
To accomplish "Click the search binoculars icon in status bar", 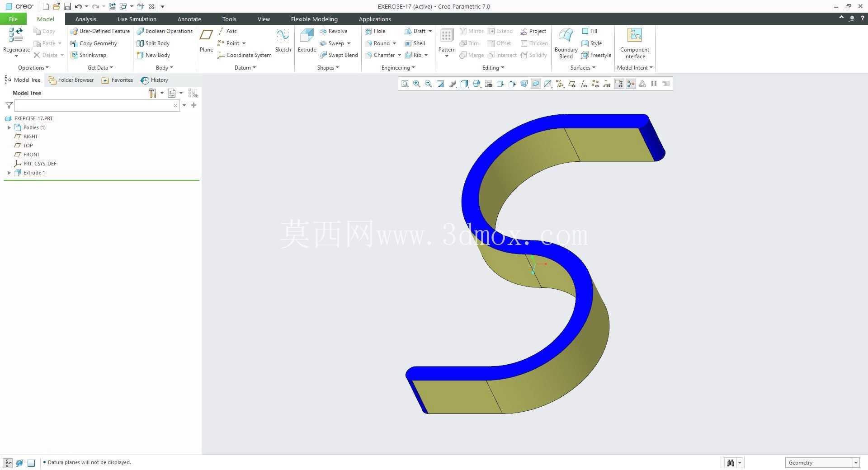I will pos(730,463).
